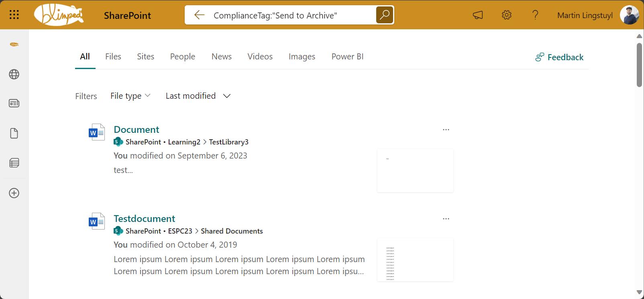Open the Help question mark icon

tap(535, 15)
